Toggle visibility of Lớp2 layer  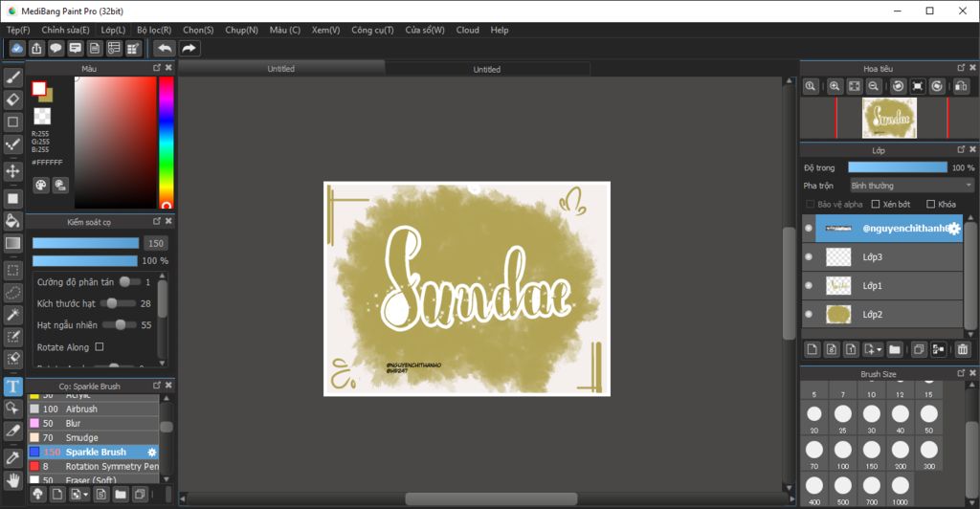coord(809,314)
